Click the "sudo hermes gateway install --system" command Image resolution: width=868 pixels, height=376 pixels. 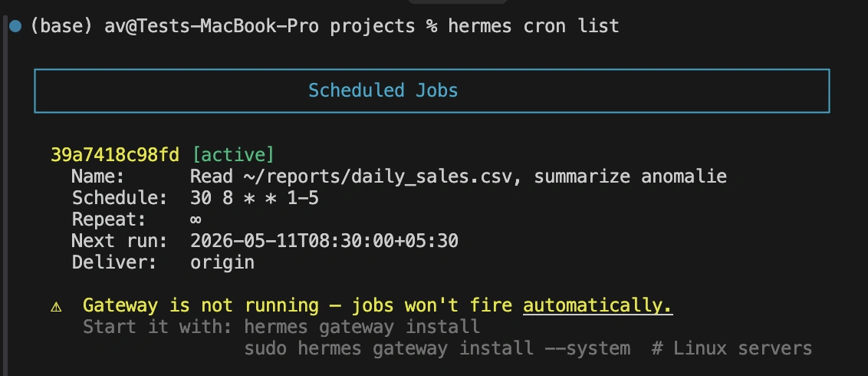coord(437,348)
